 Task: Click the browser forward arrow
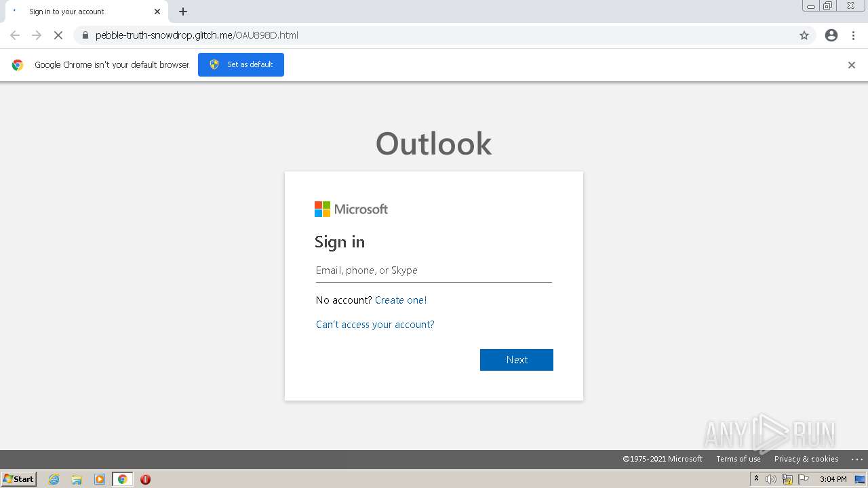37,35
